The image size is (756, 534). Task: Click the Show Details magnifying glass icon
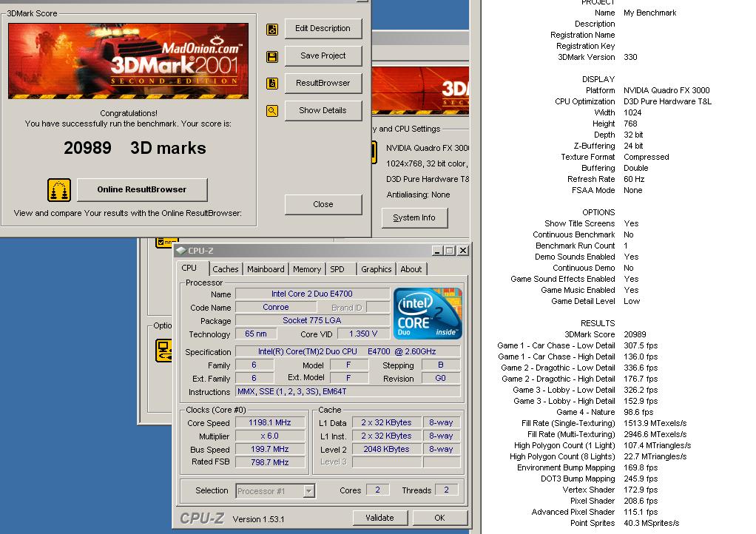tap(272, 110)
